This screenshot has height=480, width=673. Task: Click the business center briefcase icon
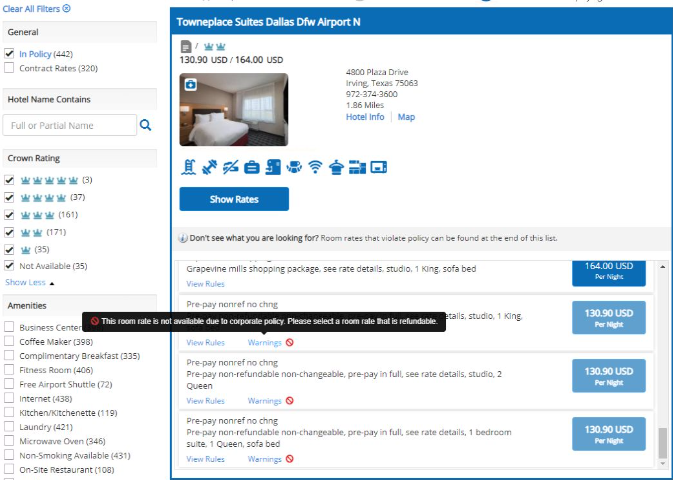click(x=252, y=167)
